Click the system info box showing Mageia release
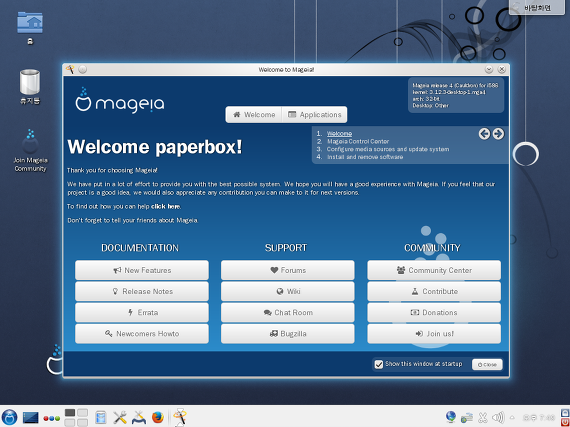 456,95
